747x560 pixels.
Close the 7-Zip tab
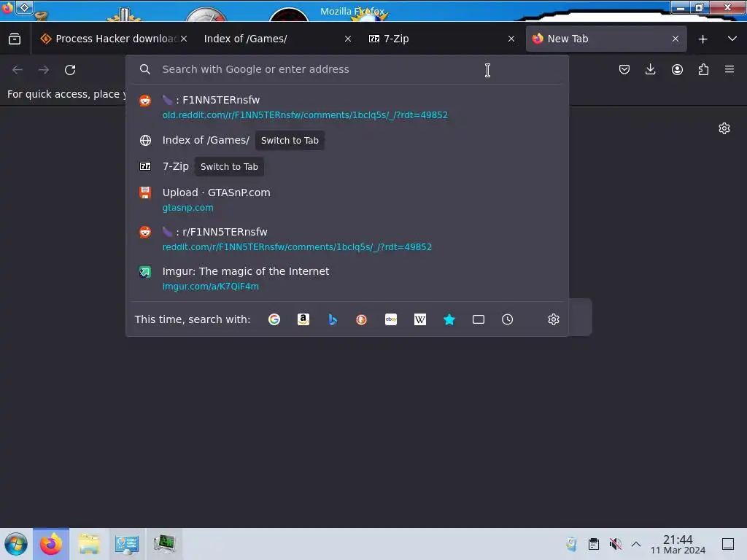(x=511, y=39)
